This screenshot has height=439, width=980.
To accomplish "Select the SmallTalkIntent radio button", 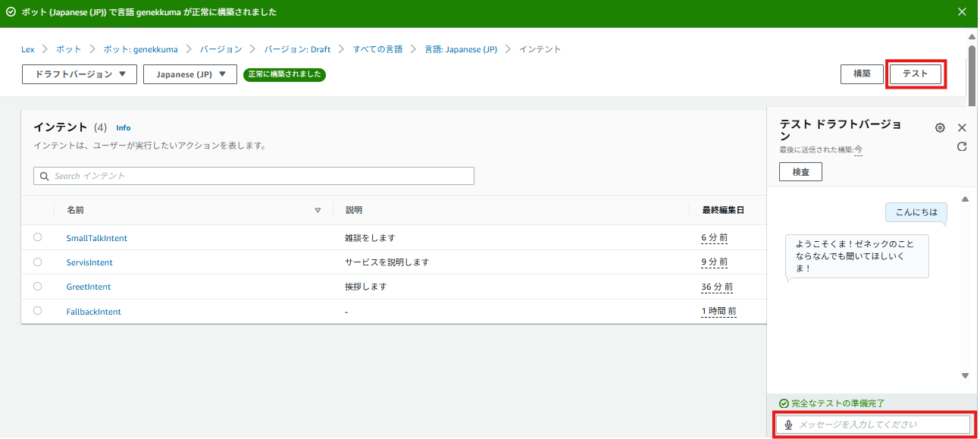I will point(38,237).
